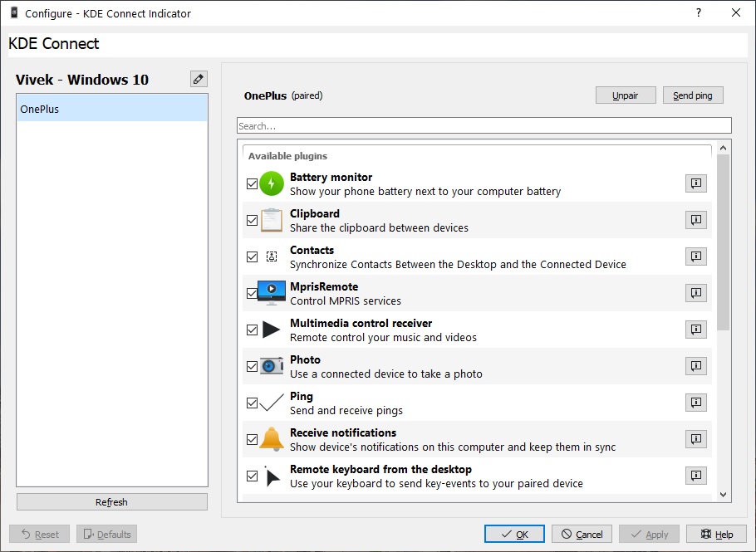Click the Defaults button

[106, 535]
